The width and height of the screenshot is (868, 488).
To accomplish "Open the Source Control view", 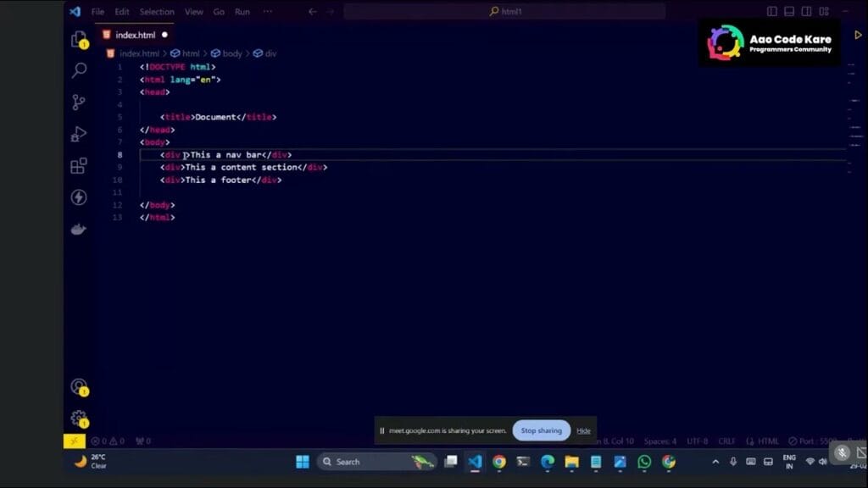I will pos(79,103).
